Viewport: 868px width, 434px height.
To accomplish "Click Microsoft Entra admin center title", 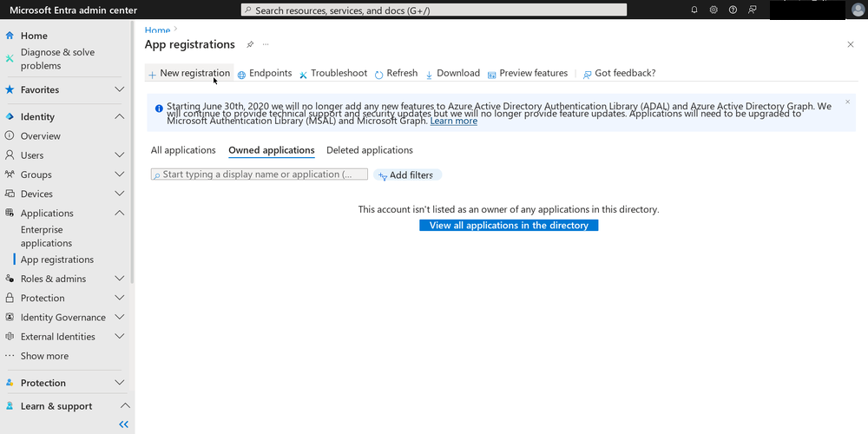I will click(73, 10).
